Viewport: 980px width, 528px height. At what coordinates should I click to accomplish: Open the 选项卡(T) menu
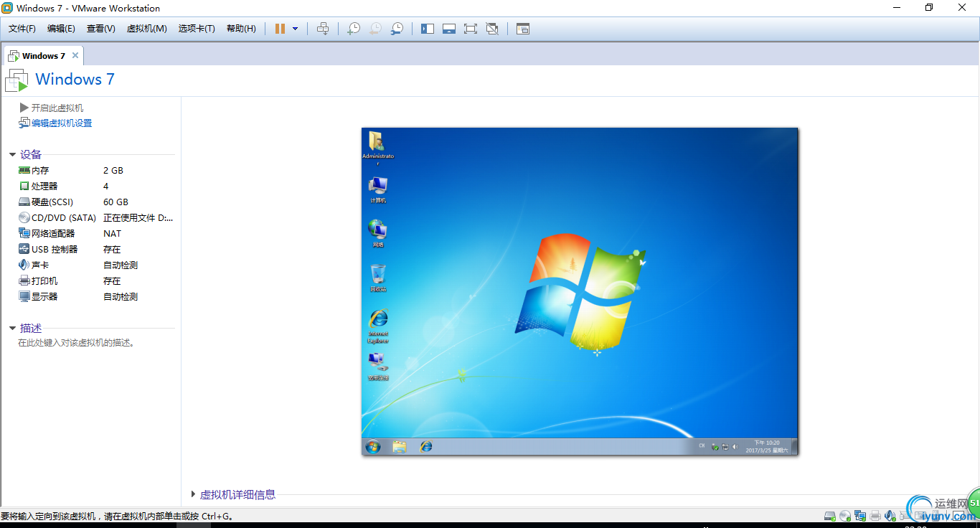coord(197,29)
